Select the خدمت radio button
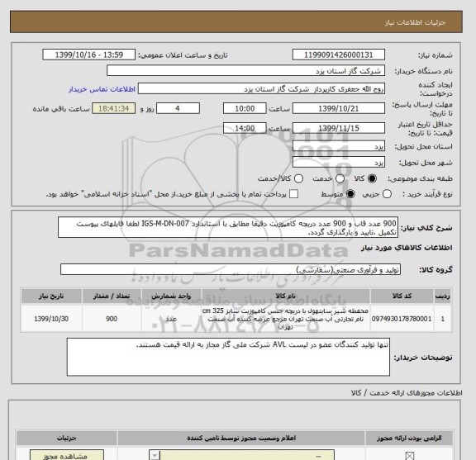The image size is (476, 460). pyautogui.click(x=340, y=178)
